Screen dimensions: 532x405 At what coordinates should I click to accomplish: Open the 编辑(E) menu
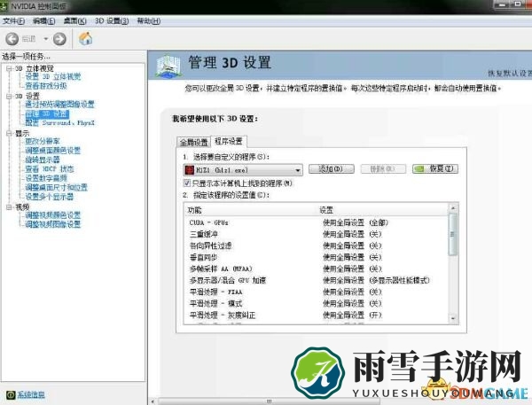[x=44, y=21]
